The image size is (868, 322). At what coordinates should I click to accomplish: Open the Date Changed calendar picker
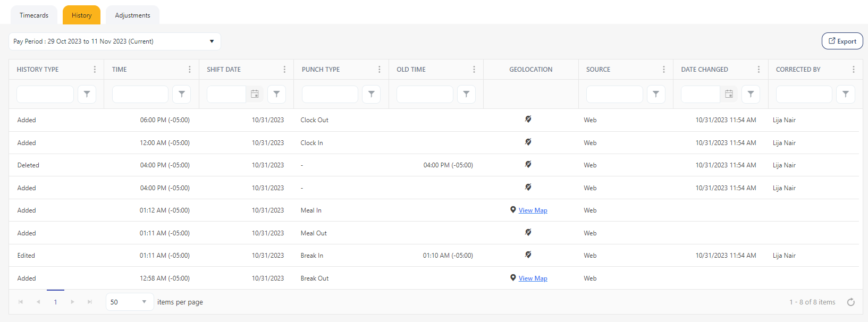pos(729,94)
